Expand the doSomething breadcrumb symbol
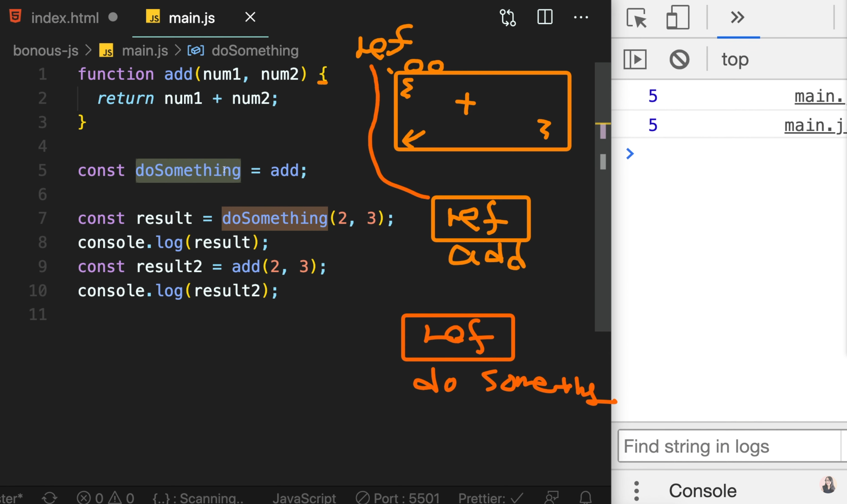 255,51
